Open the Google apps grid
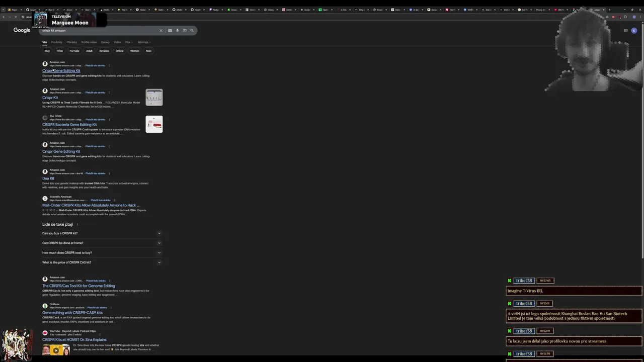 click(x=626, y=31)
